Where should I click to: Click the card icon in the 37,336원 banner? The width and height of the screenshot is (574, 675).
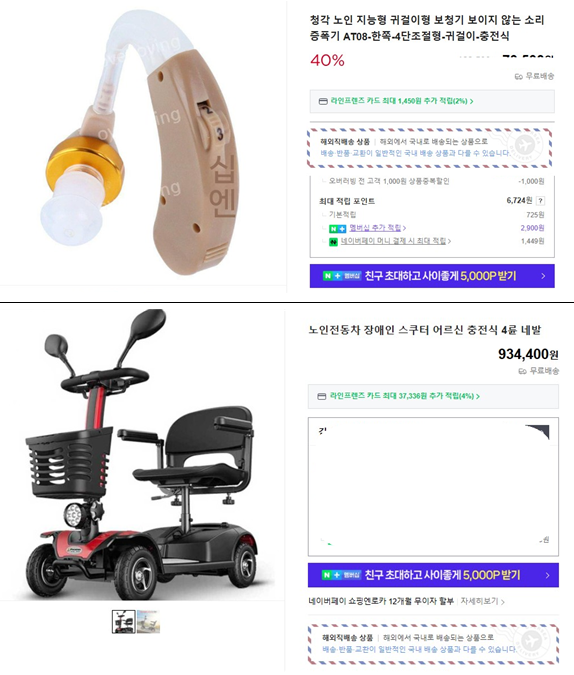[322, 396]
